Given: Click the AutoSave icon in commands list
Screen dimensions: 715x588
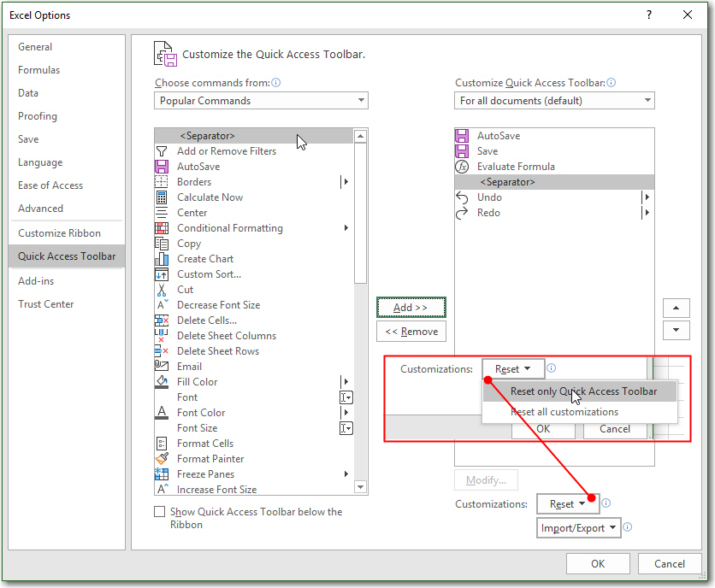Looking at the screenshot, I should click(162, 167).
